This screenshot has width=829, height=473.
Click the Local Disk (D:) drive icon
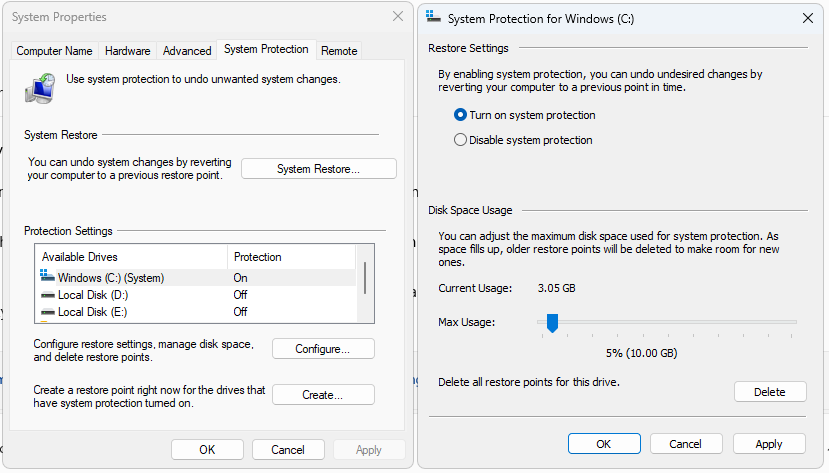click(48, 295)
